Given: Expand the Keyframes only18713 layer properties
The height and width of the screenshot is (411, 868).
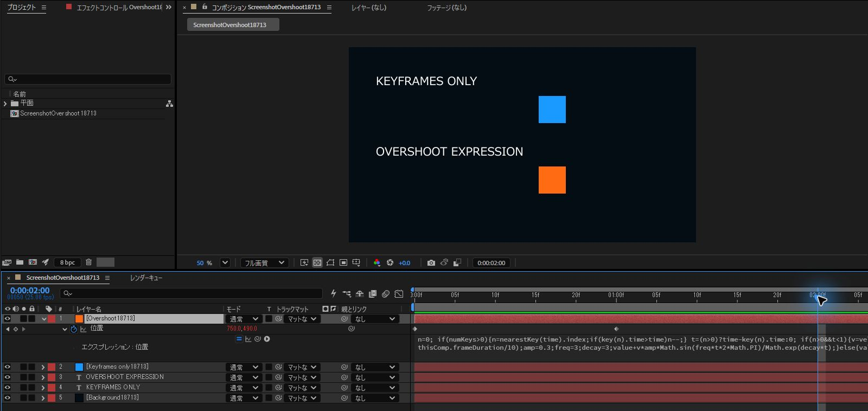Looking at the screenshot, I should coord(43,367).
